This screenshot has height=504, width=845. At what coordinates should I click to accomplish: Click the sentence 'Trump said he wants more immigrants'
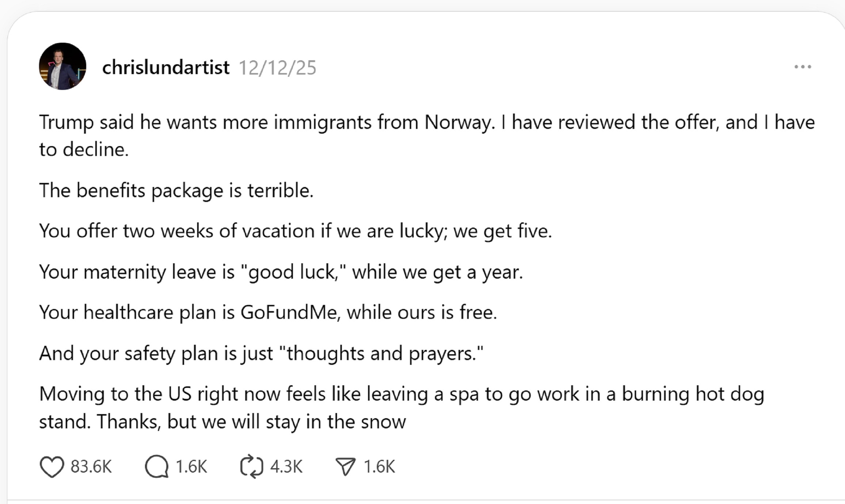click(x=204, y=122)
